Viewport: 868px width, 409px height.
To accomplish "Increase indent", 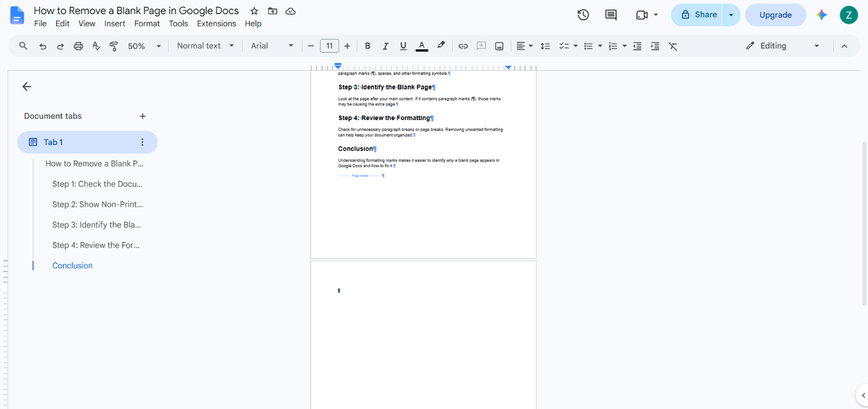I will tap(655, 46).
